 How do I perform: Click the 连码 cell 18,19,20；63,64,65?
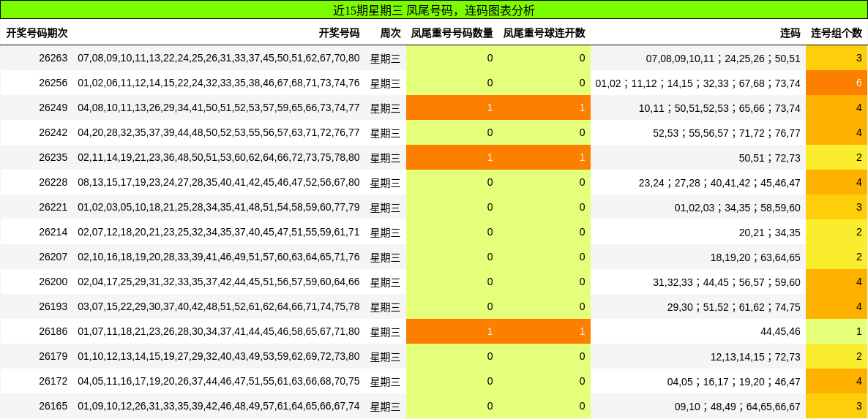(x=755, y=257)
